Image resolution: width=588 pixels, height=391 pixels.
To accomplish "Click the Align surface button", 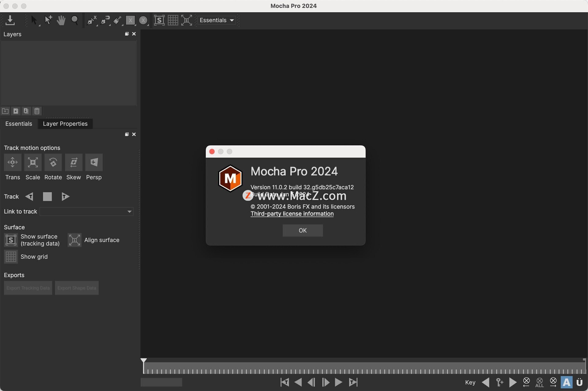I will click(74, 240).
